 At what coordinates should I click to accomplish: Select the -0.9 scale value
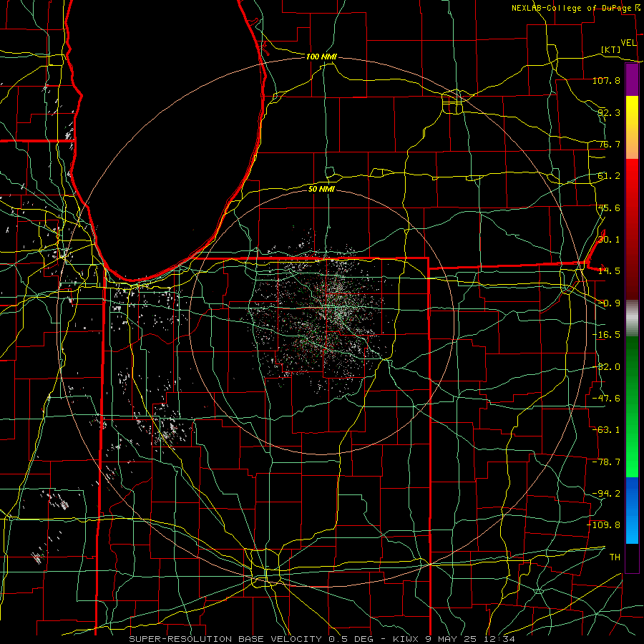pyautogui.click(x=609, y=303)
